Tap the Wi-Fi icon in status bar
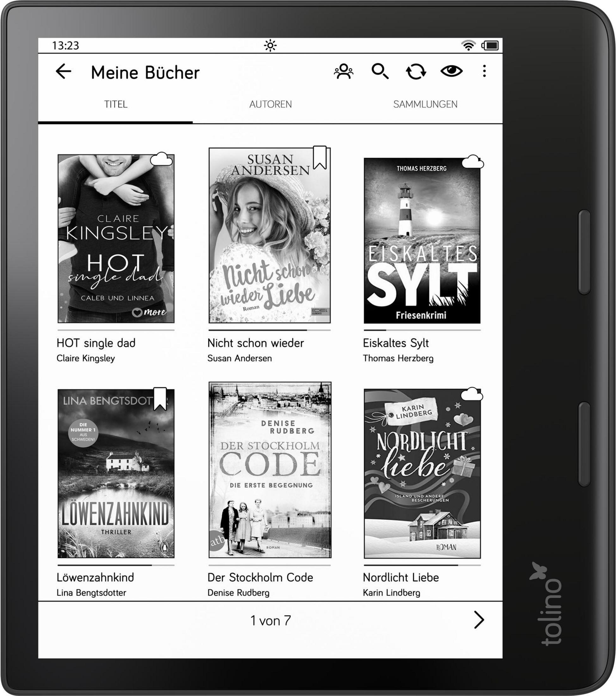Viewport: 616px width, 696px height. (468, 45)
